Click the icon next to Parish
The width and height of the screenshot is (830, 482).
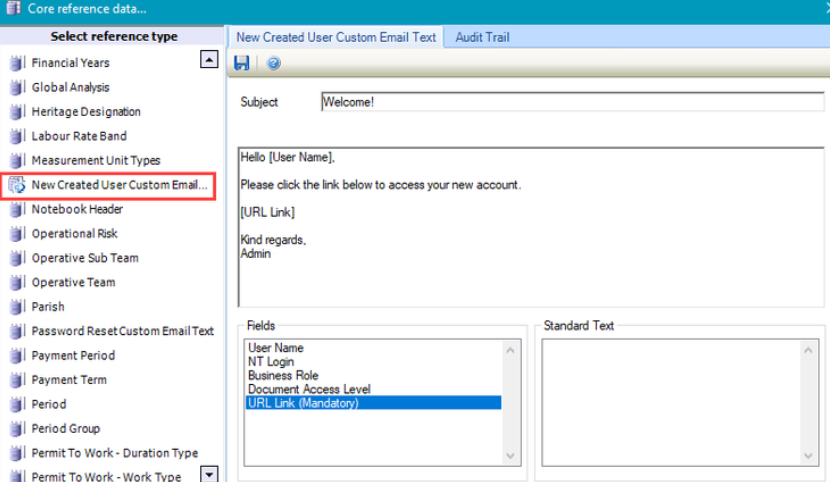click(x=16, y=307)
